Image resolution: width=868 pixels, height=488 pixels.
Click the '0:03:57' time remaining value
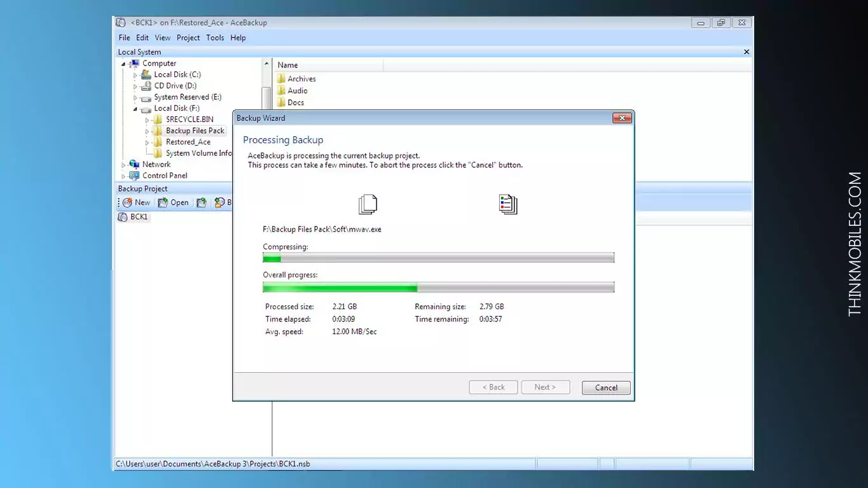coord(490,319)
